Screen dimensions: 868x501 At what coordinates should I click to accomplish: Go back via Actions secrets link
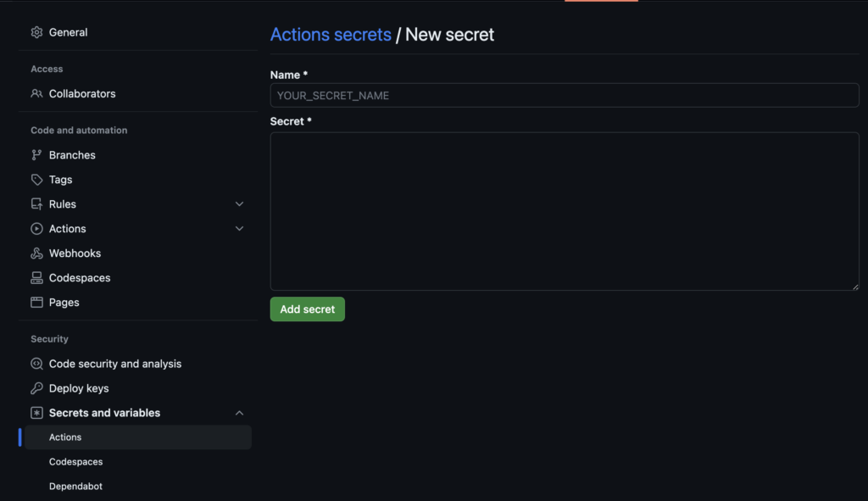(x=331, y=35)
